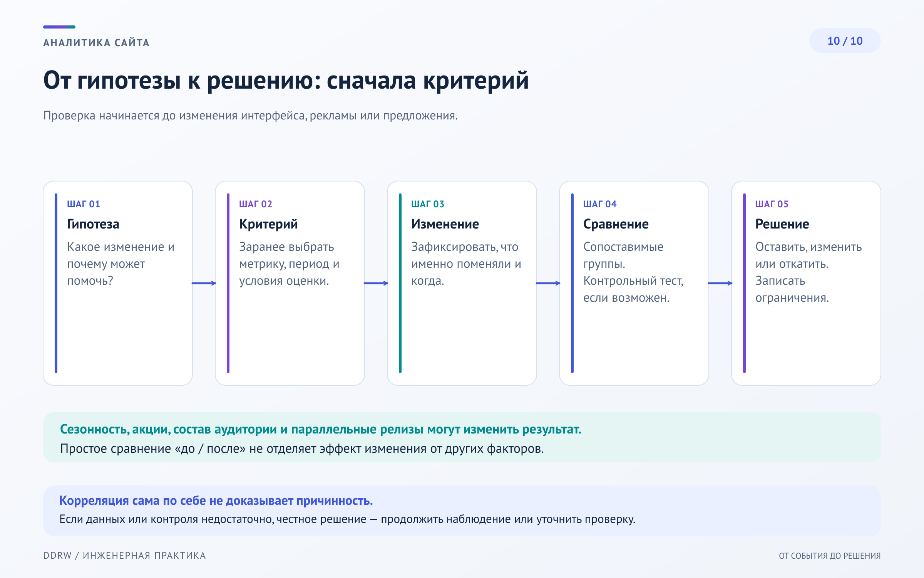Screen dimensions: 924x578
Task: Click the sentence 'Простое сравнение «до / после»'
Action: point(302,449)
